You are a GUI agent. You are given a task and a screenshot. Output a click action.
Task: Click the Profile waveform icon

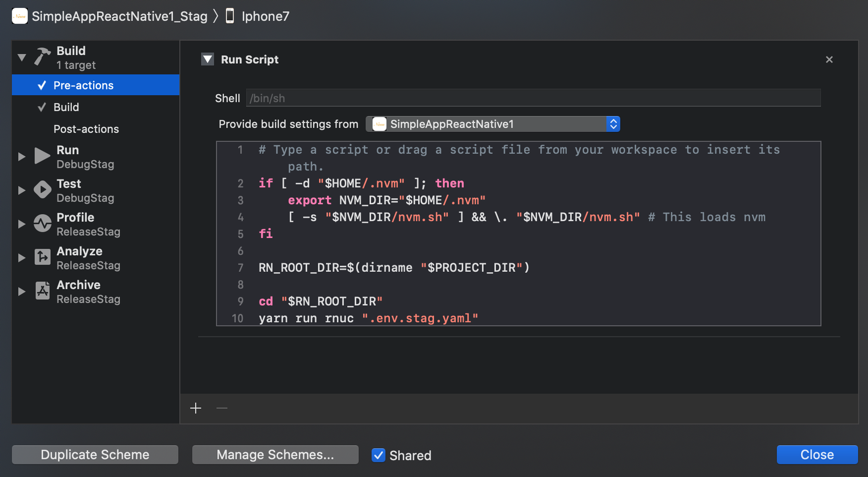coord(42,223)
